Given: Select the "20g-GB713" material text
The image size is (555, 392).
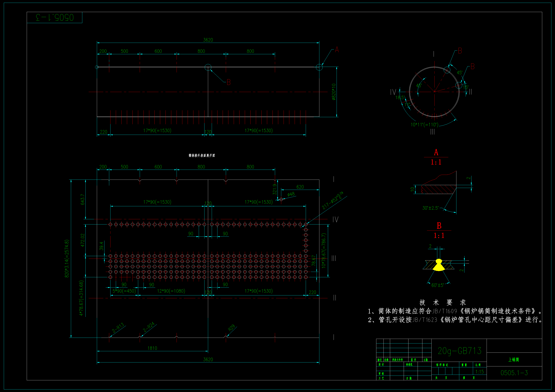Looking at the screenshot, I should pos(460,351).
